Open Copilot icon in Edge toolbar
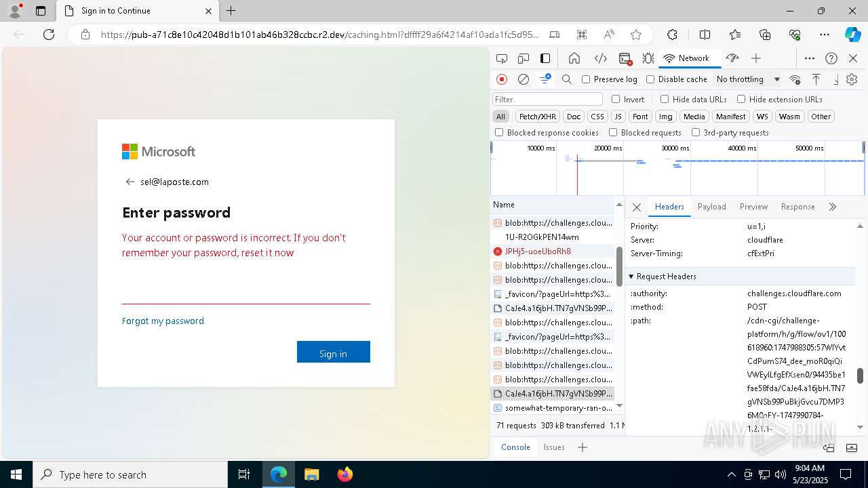Image resolution: width=868 pixels, height=488 pixels. click(852, 35)
